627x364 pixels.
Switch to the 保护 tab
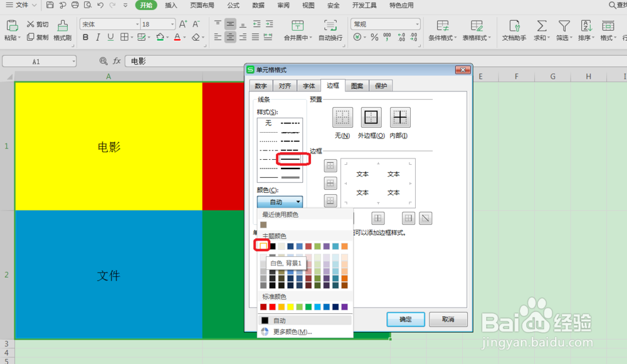(x=381, y=86)
